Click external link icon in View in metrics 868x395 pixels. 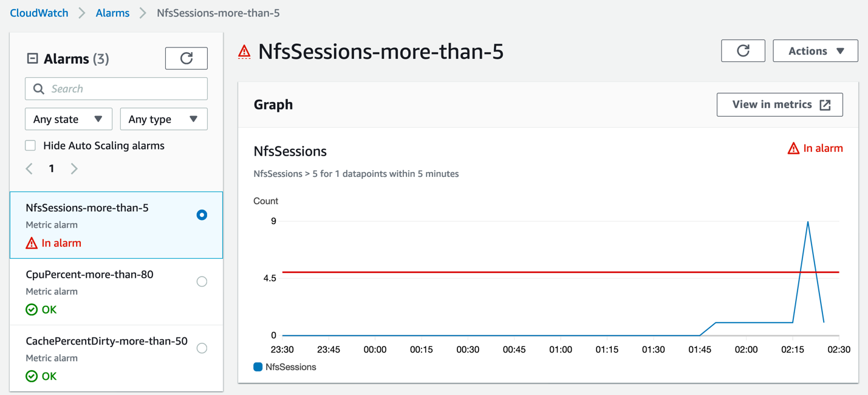[x=825, y=105]
